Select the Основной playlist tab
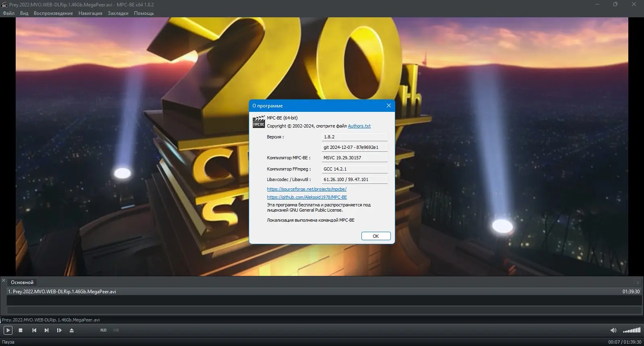Screen dimensions: 644x346 pos(22,282)
